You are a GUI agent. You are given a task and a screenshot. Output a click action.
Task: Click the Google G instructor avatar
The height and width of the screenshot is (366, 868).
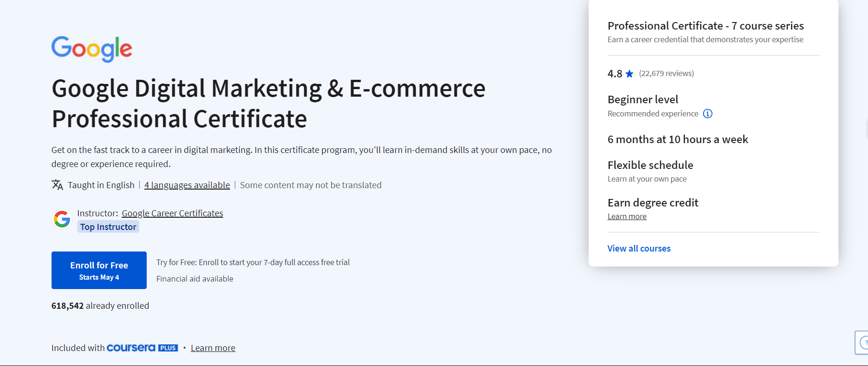pos(62,219)
